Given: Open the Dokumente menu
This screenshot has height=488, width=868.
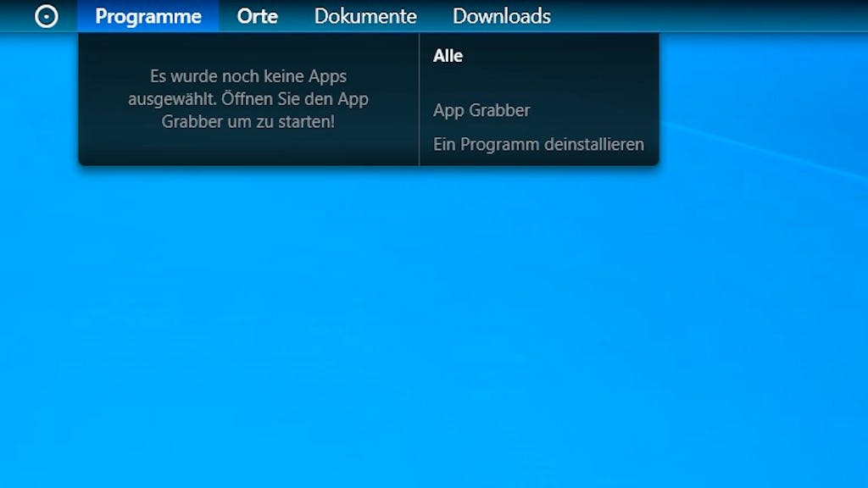Looking at the screenshot, I should point(365,16).
